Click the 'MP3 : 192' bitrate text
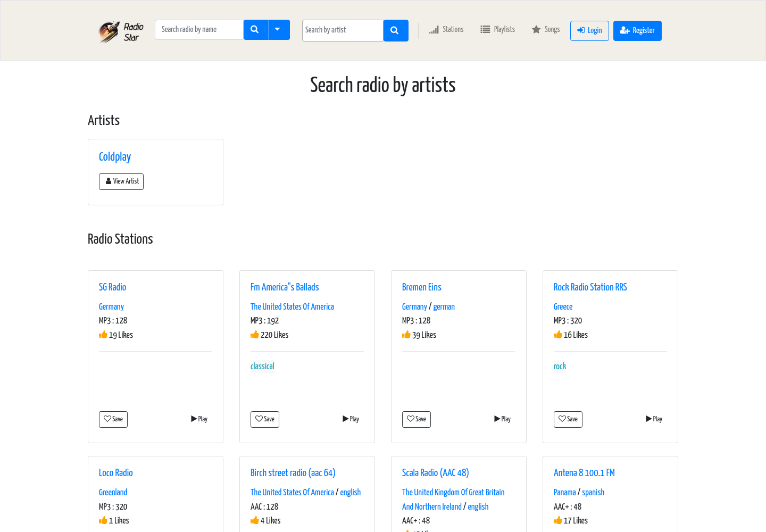 (x=265, y=321)
